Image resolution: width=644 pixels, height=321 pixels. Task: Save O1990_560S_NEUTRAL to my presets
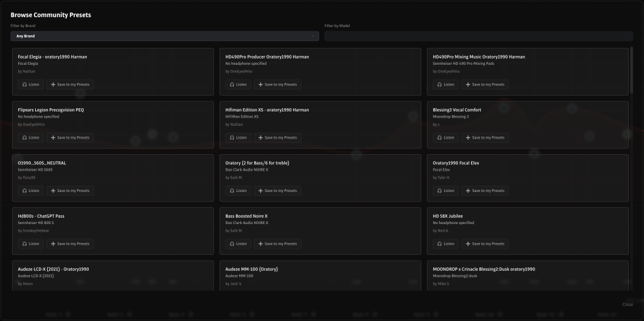point(70,191)
